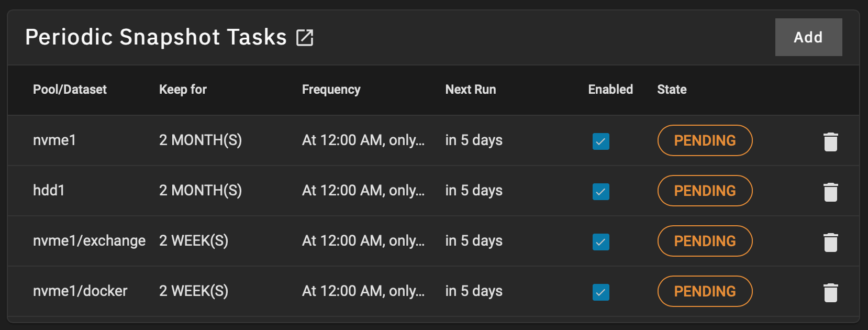View PENDING state for nvme1/docker
868x330 pixels.
705,291
